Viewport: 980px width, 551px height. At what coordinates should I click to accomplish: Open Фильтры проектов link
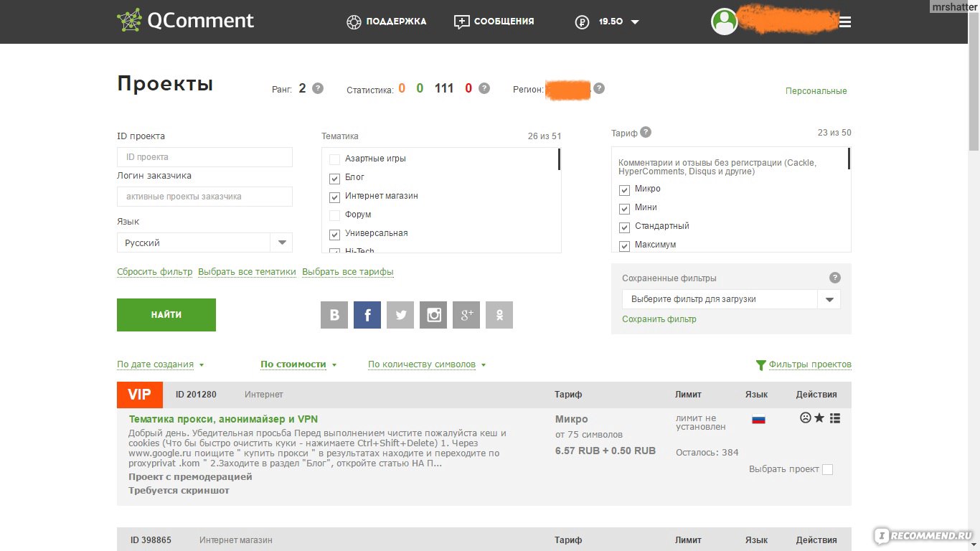804,364
